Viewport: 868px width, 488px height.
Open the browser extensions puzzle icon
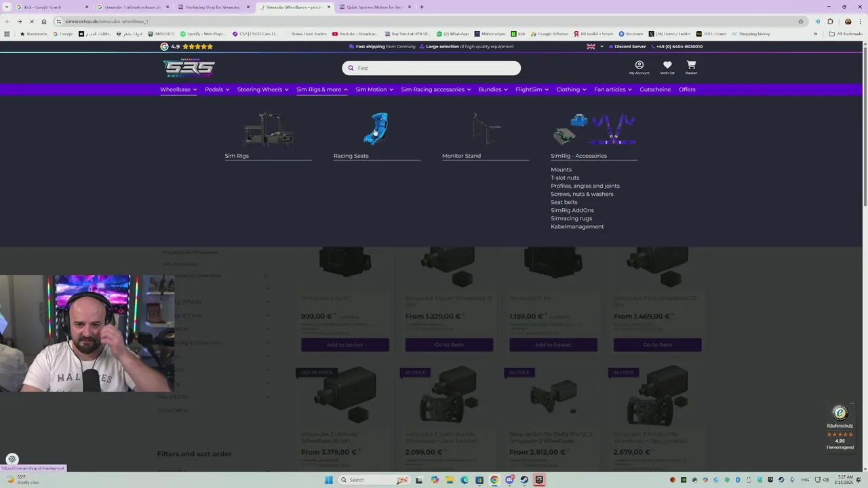click(830, 21)
